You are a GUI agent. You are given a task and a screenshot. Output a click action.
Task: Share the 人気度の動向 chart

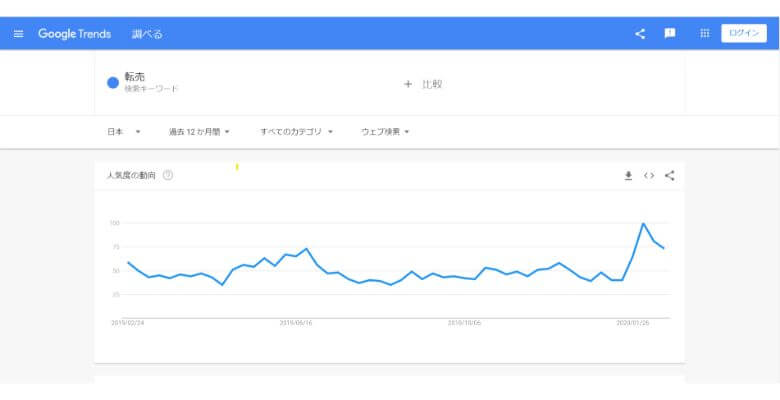[670, 175]
